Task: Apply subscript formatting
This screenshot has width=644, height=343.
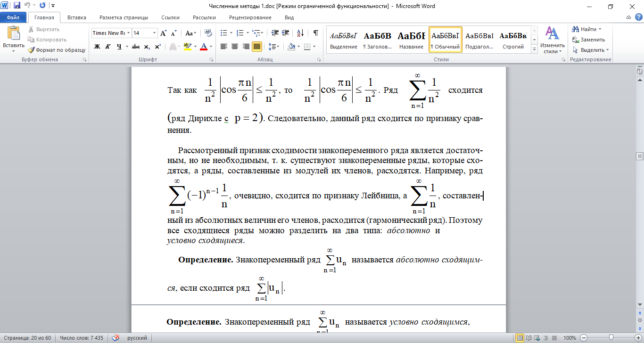Action: tap(147, 46)
